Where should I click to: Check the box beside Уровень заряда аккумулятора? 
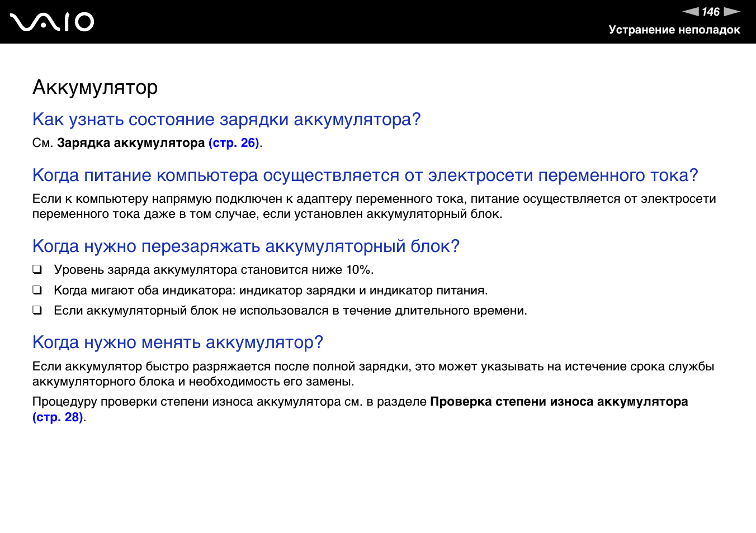37,269
